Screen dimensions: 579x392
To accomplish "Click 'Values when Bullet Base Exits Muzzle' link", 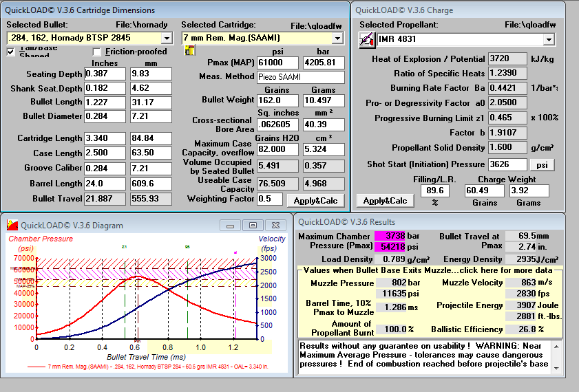I will (x=428, y=270).
